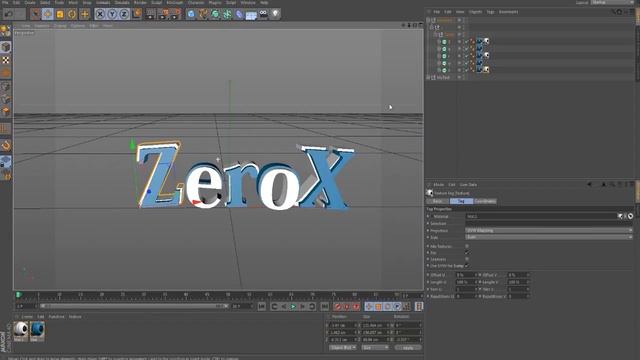Switch to Polygons mode

(6, 112)
